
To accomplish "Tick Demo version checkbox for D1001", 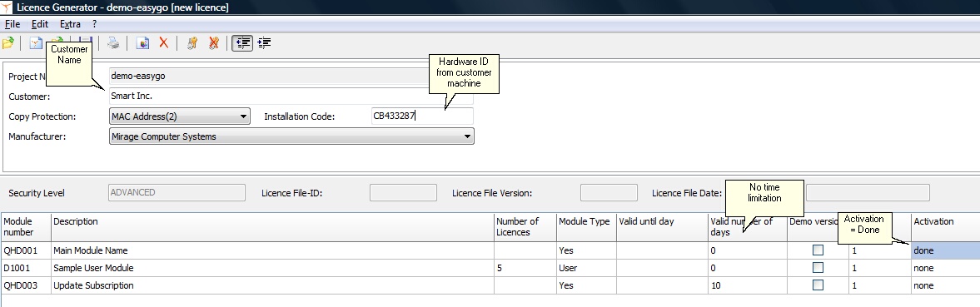I will coord(818,268).
